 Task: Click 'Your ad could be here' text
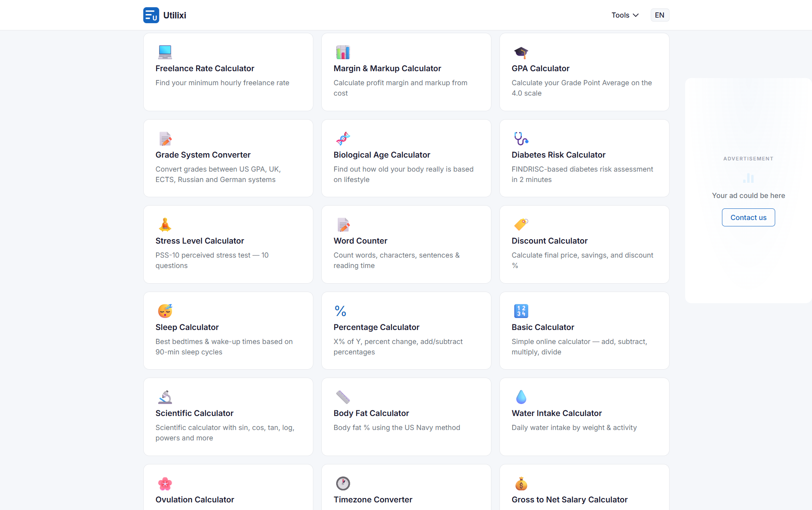tap(748, 196)
